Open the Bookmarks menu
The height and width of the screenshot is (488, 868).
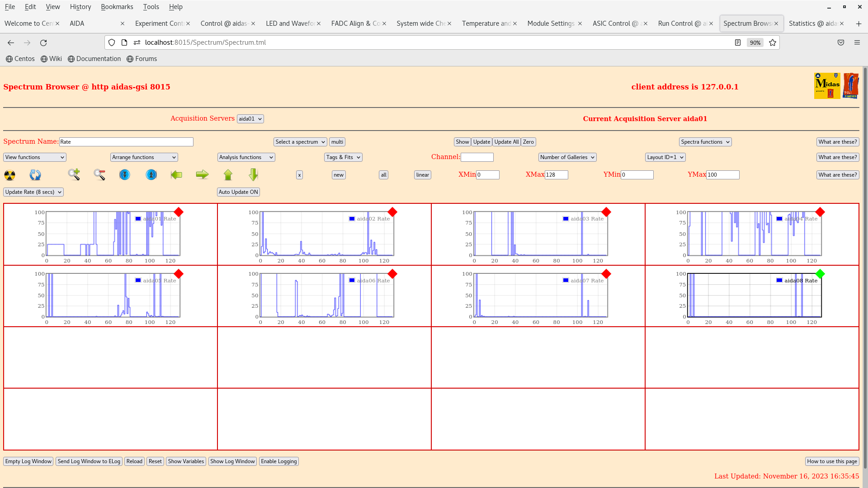click(x=117, y=7)
